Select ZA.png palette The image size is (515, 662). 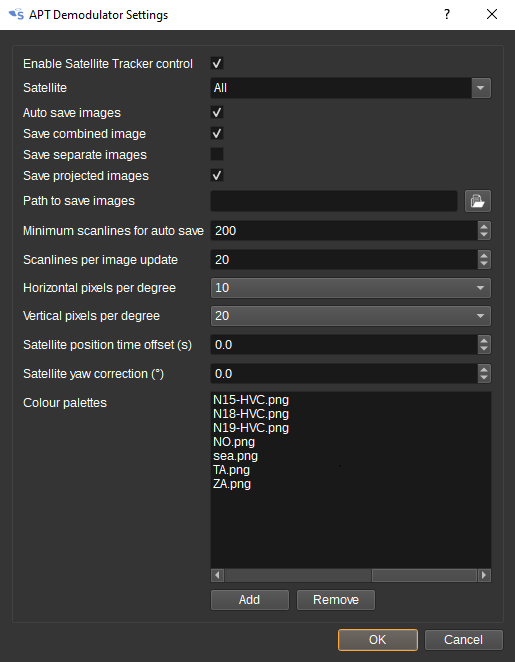click(232, 483)
